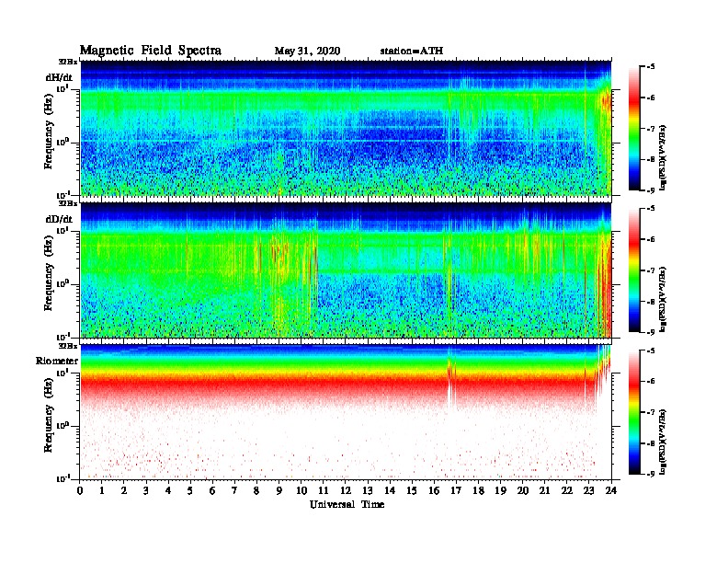Click hour tick label "19" on time axis
728x563 pixels.
[500, 490]
